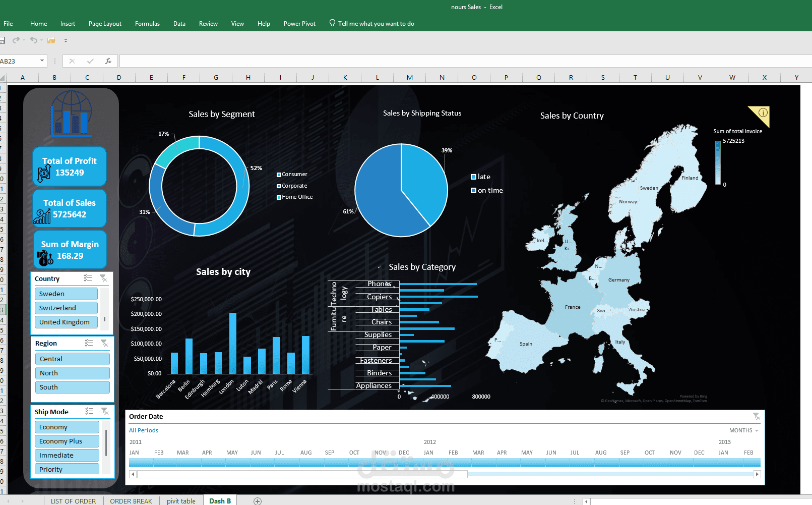This screenshot has height=505, width=812.
Task: Enable multi-select on the Region slicer
Action: [x=89, y=343]
